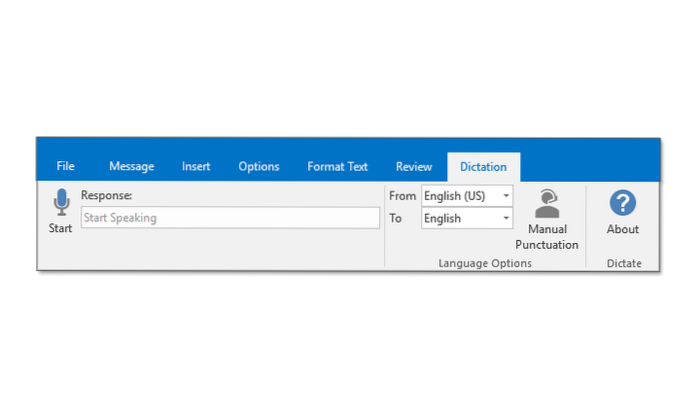Click the microphone icon to start dictation

coord(60,203)
